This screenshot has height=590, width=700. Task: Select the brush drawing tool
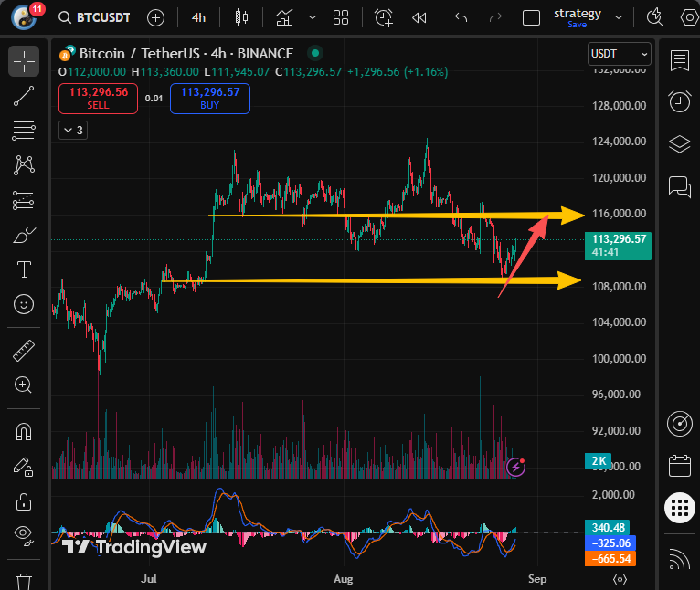[x=24, y=236]
